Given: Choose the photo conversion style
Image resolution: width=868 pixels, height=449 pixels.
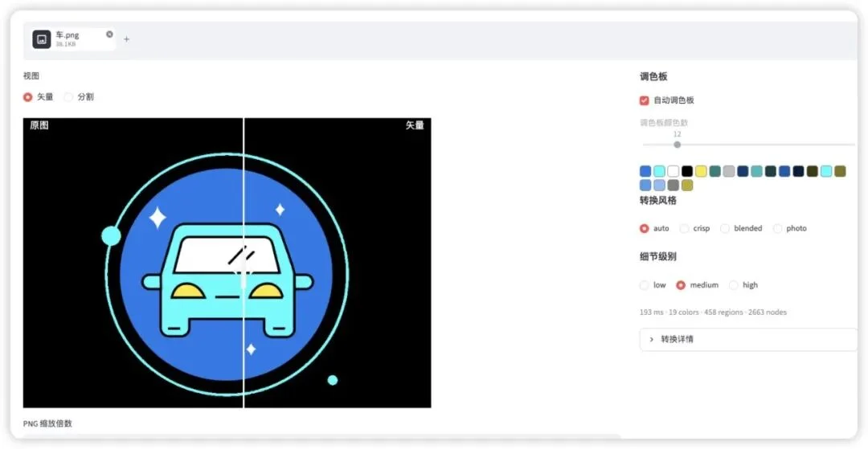Looking at the screenshot, I should click(778, 228).
